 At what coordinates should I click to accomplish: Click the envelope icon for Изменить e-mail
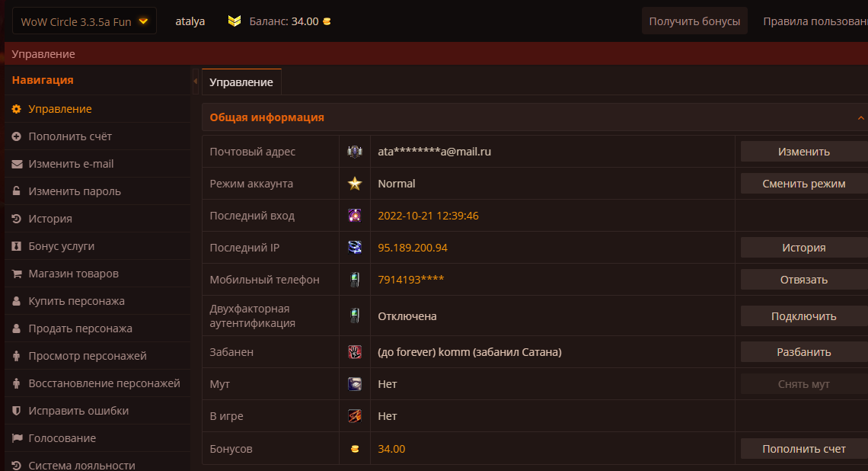17,164
